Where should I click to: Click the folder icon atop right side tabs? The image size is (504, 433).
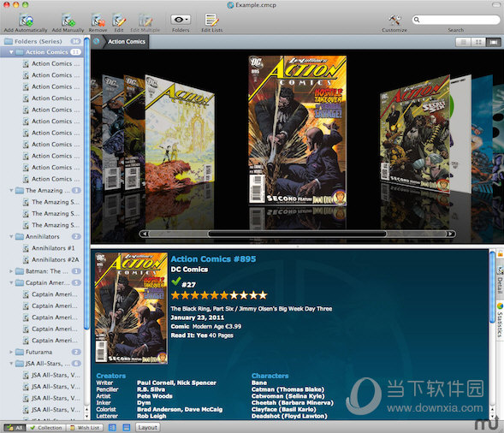[500, 254]
